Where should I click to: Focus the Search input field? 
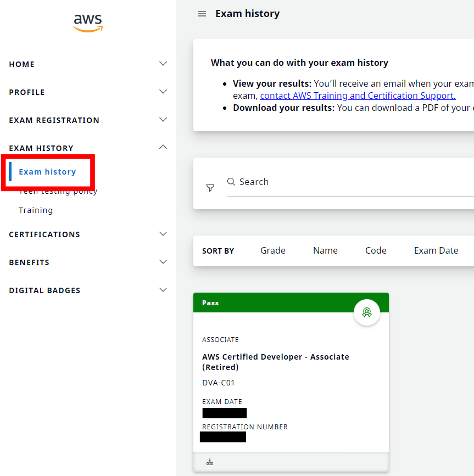[x=350, y=182]
